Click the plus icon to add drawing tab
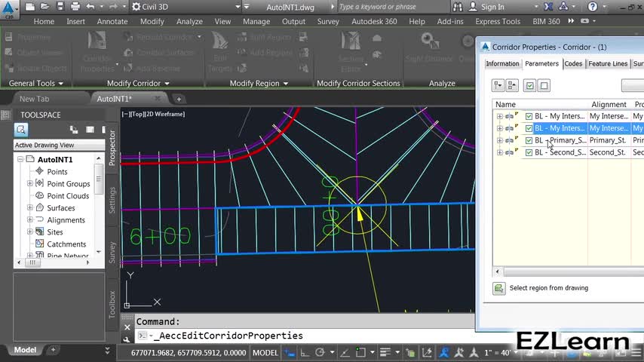Screen dimensions: 644x362 pyautogui.click(x=179, y=99)
